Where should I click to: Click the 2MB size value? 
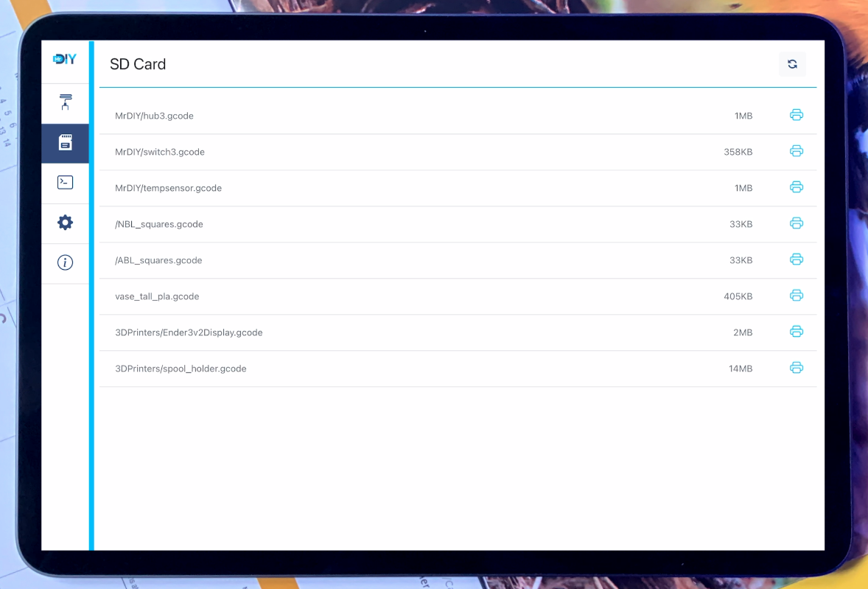pyautogui.click(x=742, y=332)
